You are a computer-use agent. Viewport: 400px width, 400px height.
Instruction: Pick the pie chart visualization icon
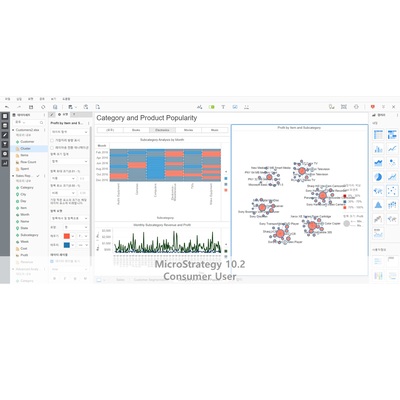(378, 177)
